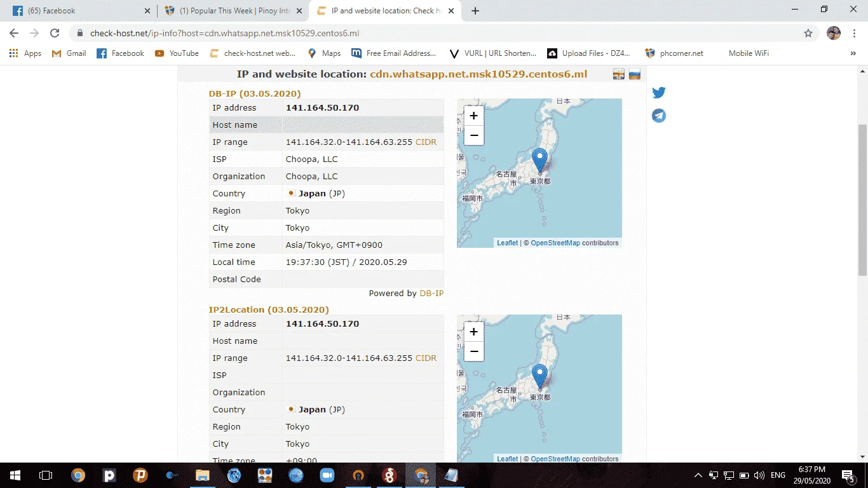Open the Gmail bookmark
868x488 pixels.
point(69,53)
